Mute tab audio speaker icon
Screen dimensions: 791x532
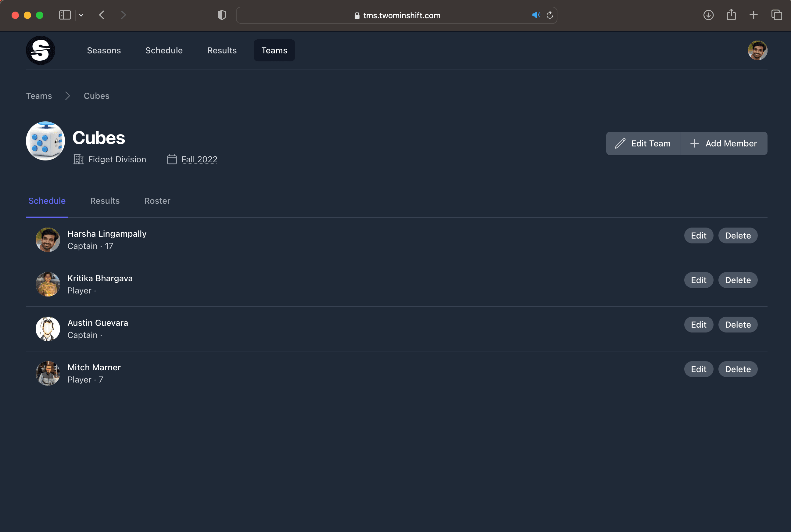536,15
